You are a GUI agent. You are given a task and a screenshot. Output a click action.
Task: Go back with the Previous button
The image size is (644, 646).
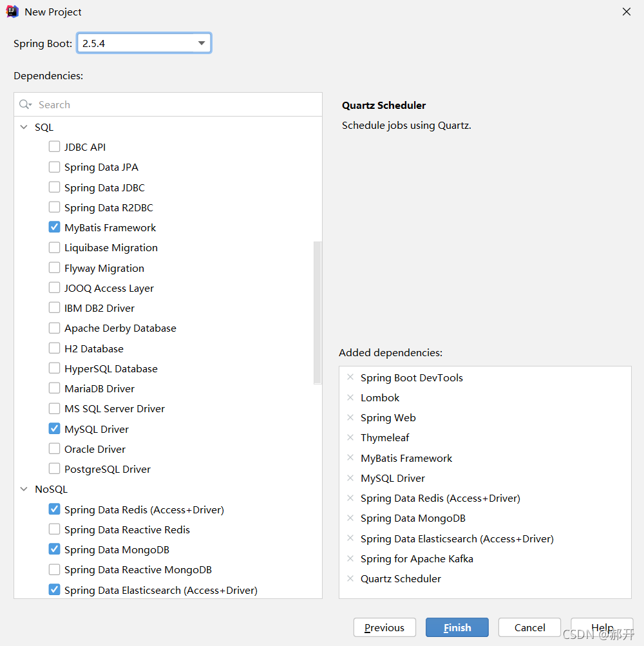(x=384, y=627)
